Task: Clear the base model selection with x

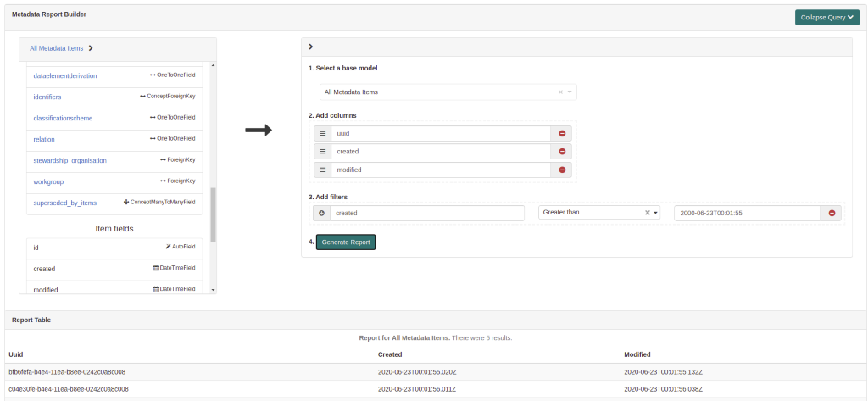Action: point(560,92)
